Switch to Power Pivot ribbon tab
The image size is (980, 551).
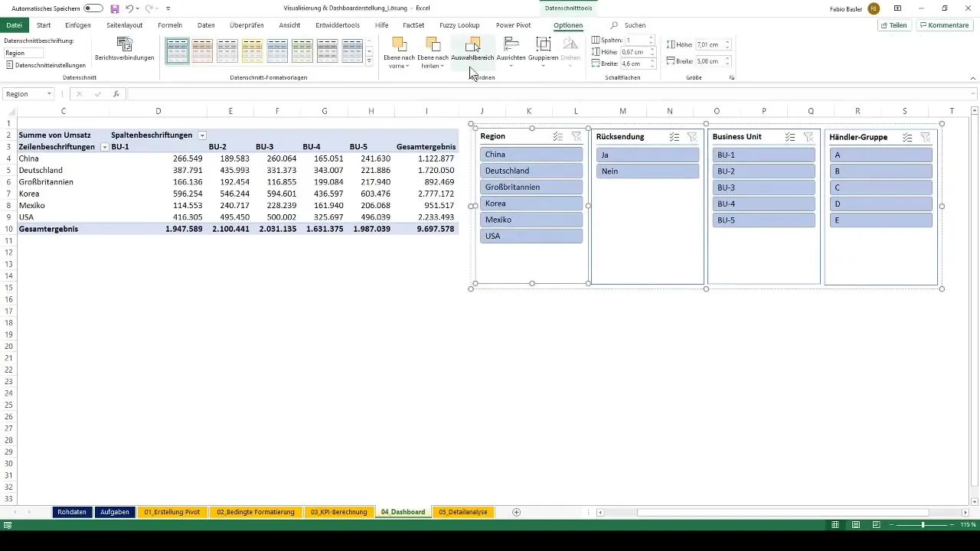513,25
